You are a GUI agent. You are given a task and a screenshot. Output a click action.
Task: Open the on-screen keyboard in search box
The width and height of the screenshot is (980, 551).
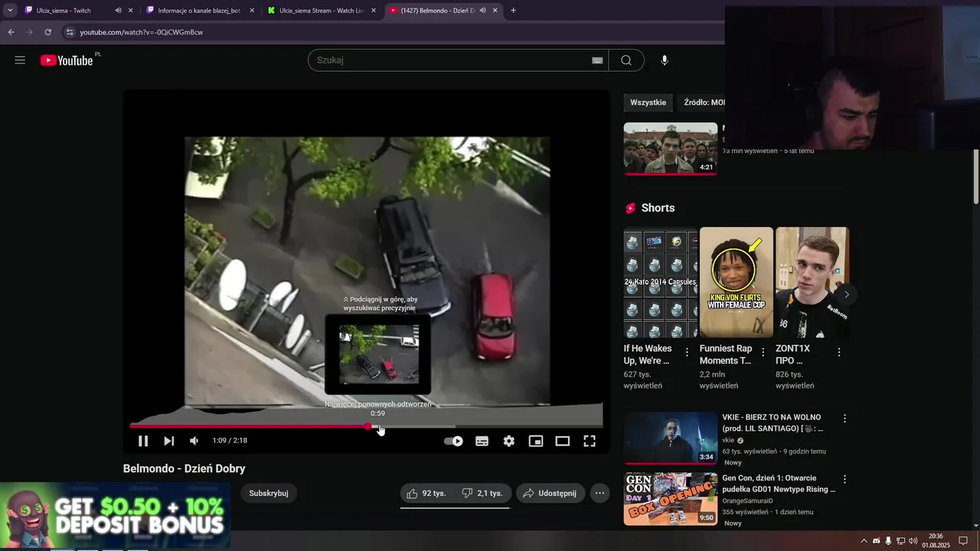(597, 60)
